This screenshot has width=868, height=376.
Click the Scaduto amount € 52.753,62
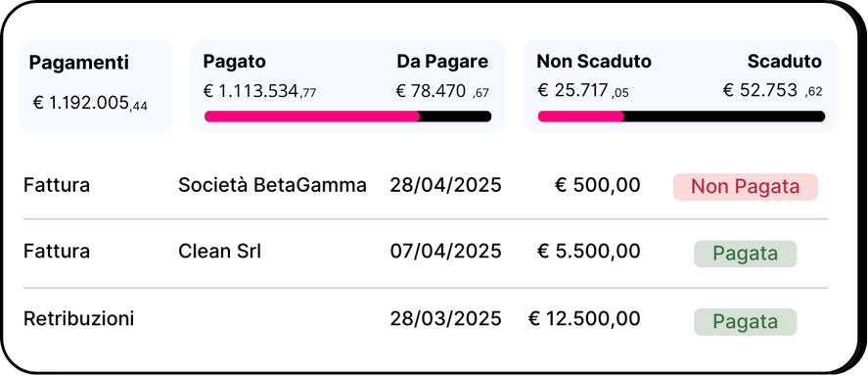click(x=773, y=90)
